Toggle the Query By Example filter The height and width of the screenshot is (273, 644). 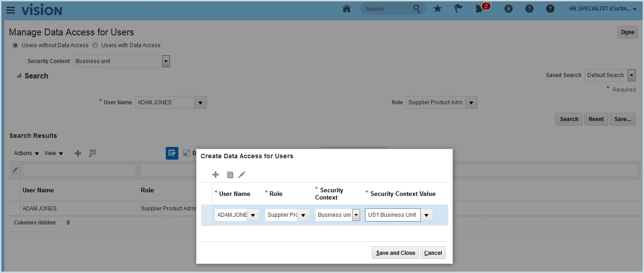(172, 153)
